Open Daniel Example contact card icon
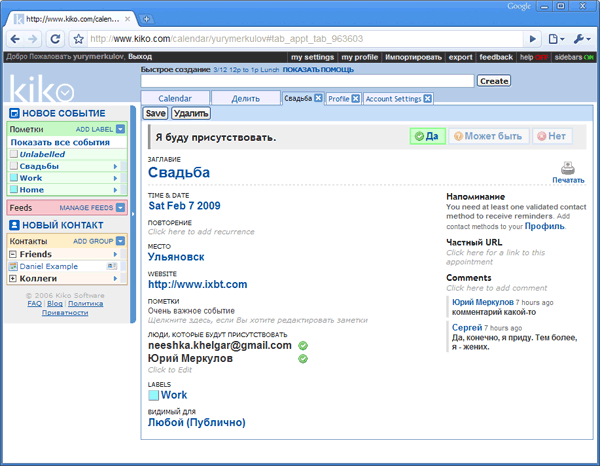This screenshot has height=466, width=600. [x=112, y=266]
